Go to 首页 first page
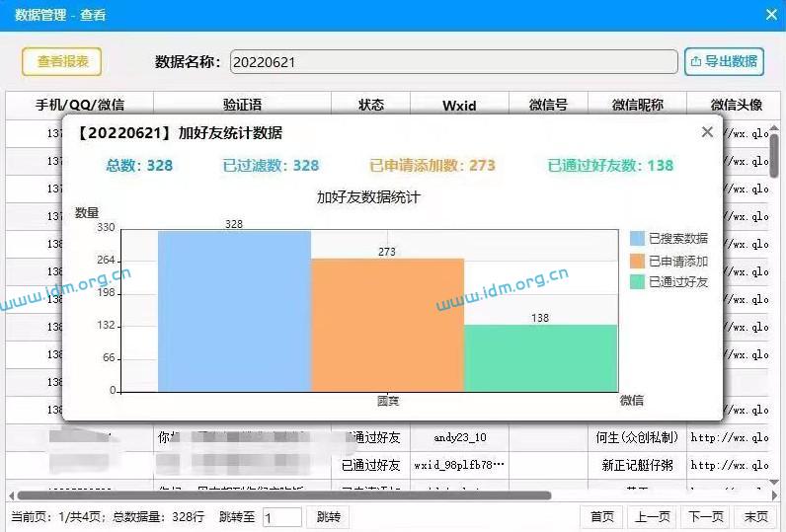Image resolution: width=786 pixels, height=532 pixels. pyautogui.click(x=602, y=517)
